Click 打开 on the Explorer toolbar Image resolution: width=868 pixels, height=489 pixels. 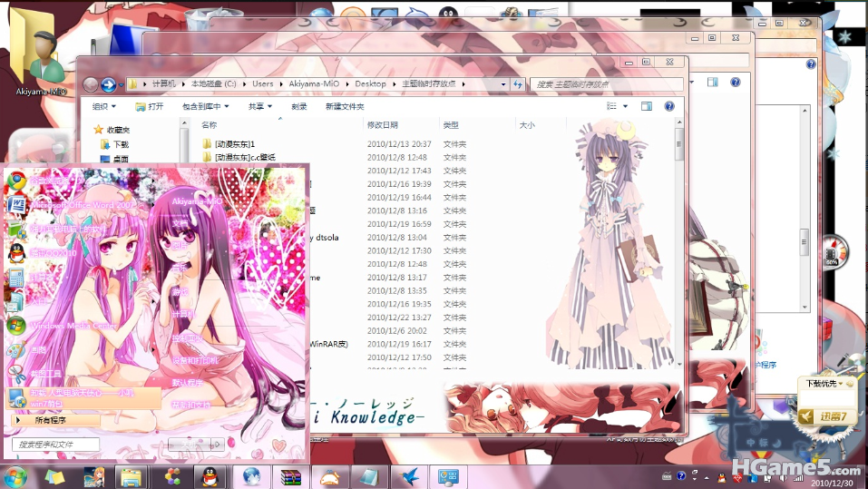pyautogui.click(x=150, y=106)
